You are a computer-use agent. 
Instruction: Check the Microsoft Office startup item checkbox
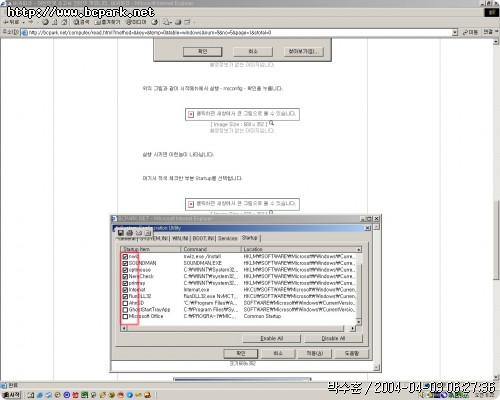(x=125, y=316)
